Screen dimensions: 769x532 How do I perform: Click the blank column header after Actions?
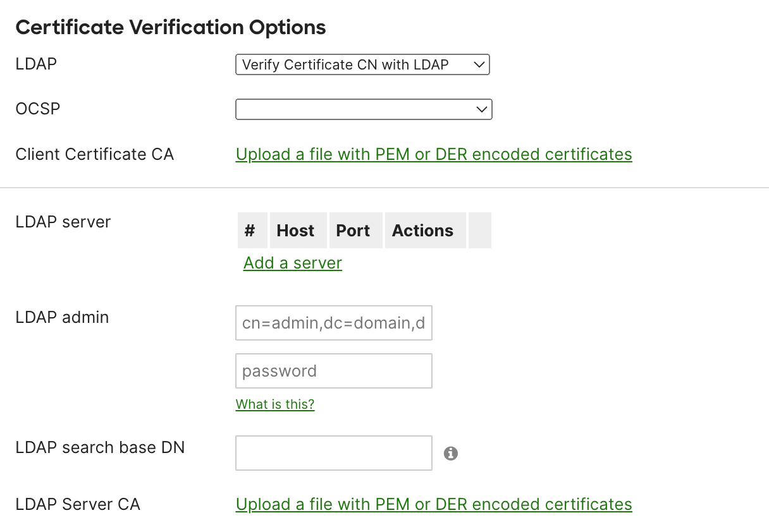tap(480, 231)
